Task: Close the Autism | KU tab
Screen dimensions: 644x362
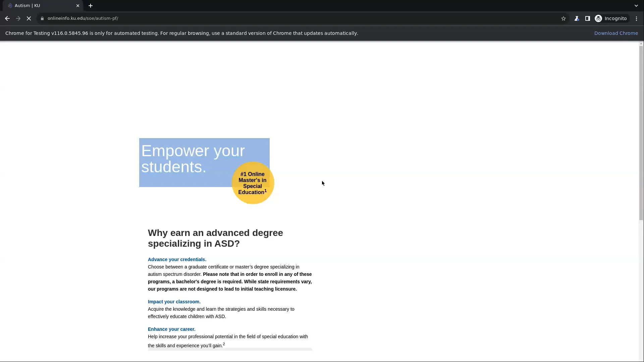Action: tap(78, 6)
